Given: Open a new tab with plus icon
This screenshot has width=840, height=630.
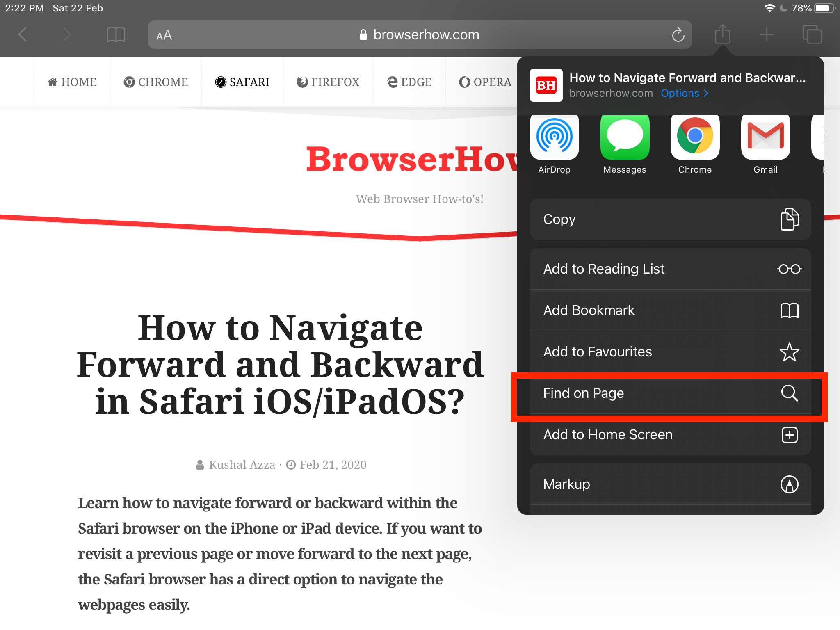Looking at the screenshot, I should (x=766, y=34).
